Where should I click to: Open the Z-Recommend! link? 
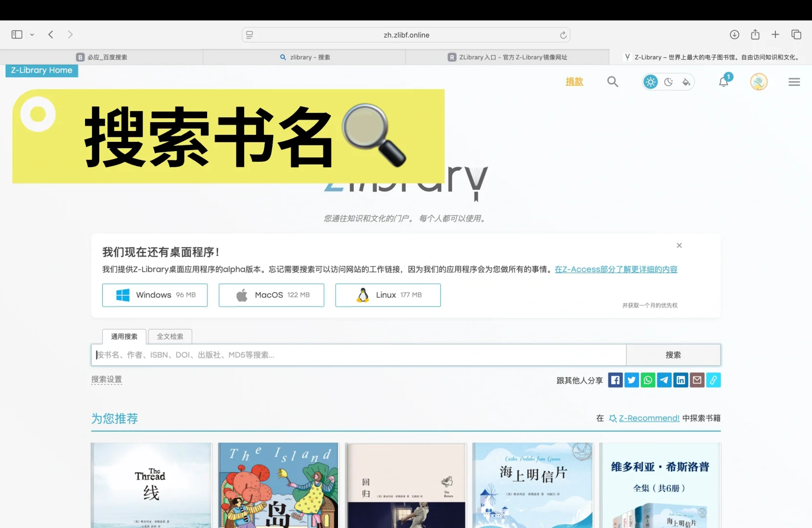[x=649, y=418]
